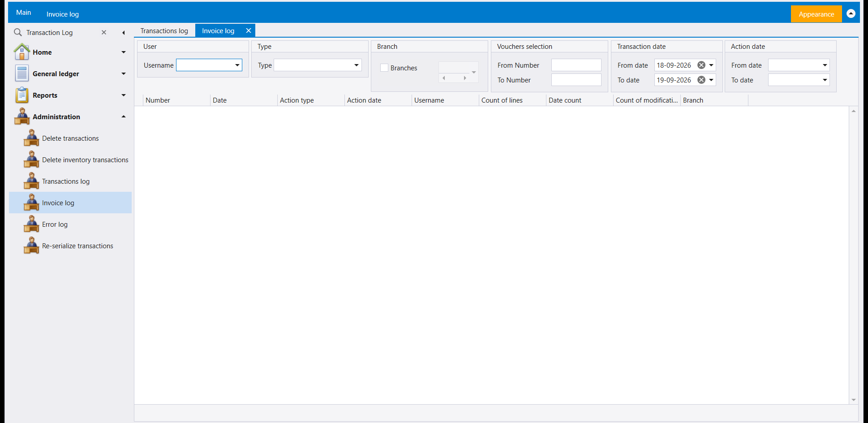868x423 pixels.
Task: Open the Invoice log ribbon tab
Action: coord(63,14)
